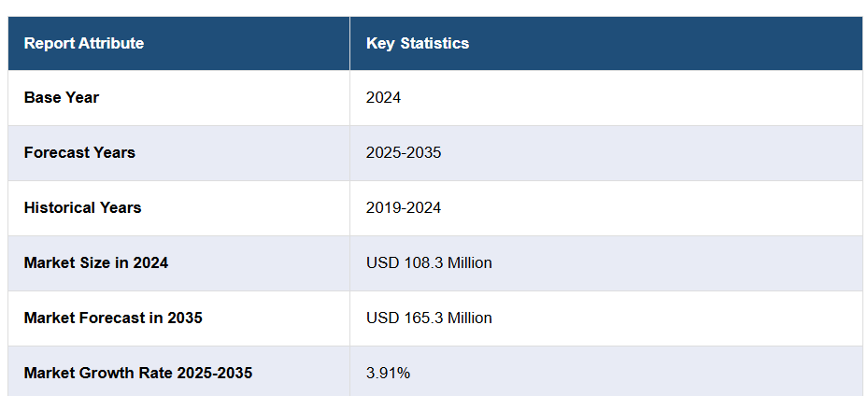This screenshot has height=396, width=868.
Task: Select the Market Growth Rate 2025-2035 label
Action: click(x=138, y=373)
